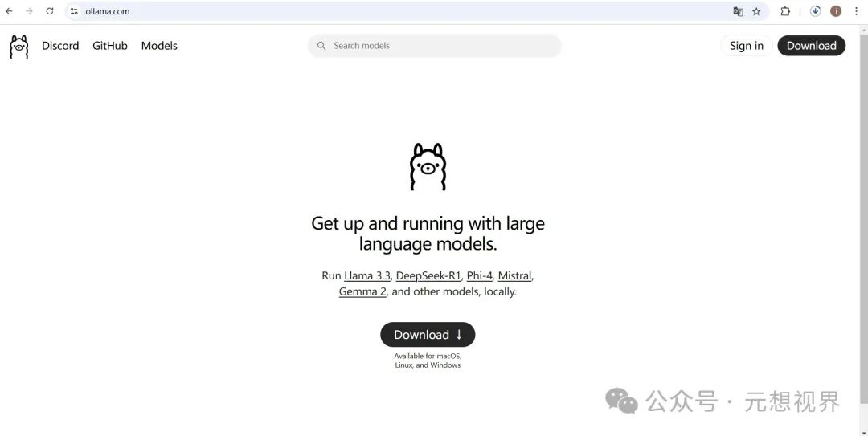This screenshot has width=868, height=436.
Task: Open the Phi-4 model link
Action: pyautogui.click(x=479, y=275)
